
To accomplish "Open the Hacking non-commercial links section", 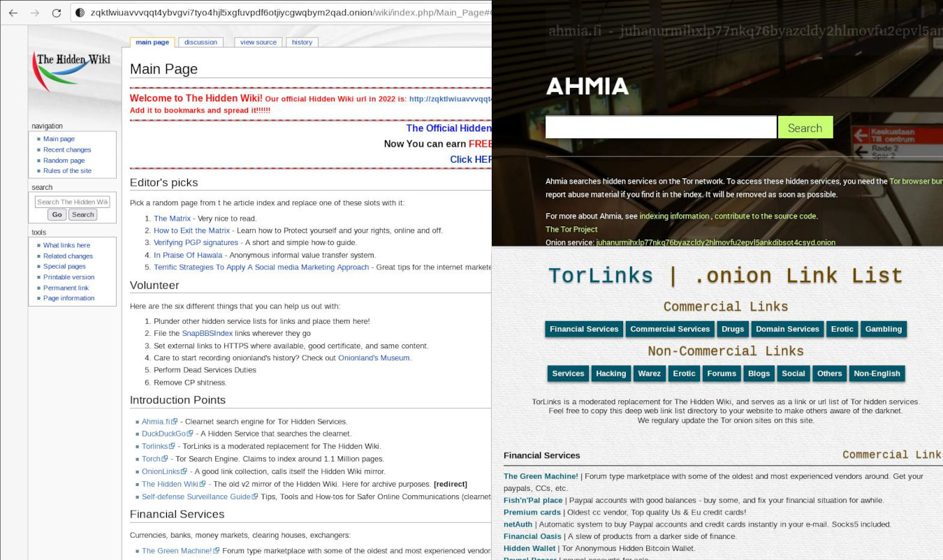I will coord(611,373).
